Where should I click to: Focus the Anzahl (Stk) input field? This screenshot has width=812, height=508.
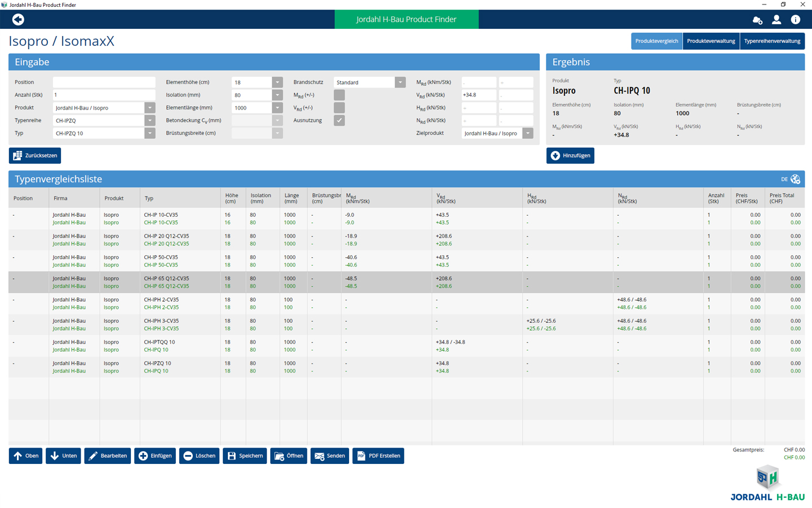[104, 95]
